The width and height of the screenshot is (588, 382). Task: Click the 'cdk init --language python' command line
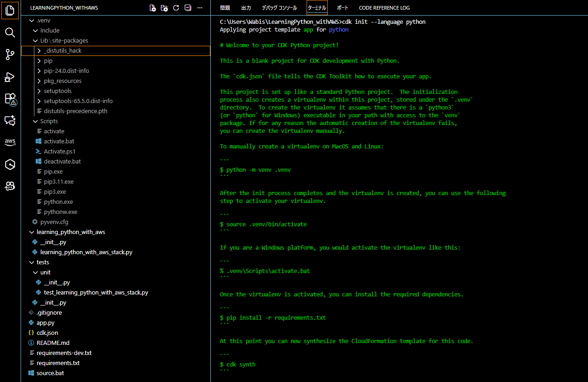pyautogui.click(x=384, y=22)
